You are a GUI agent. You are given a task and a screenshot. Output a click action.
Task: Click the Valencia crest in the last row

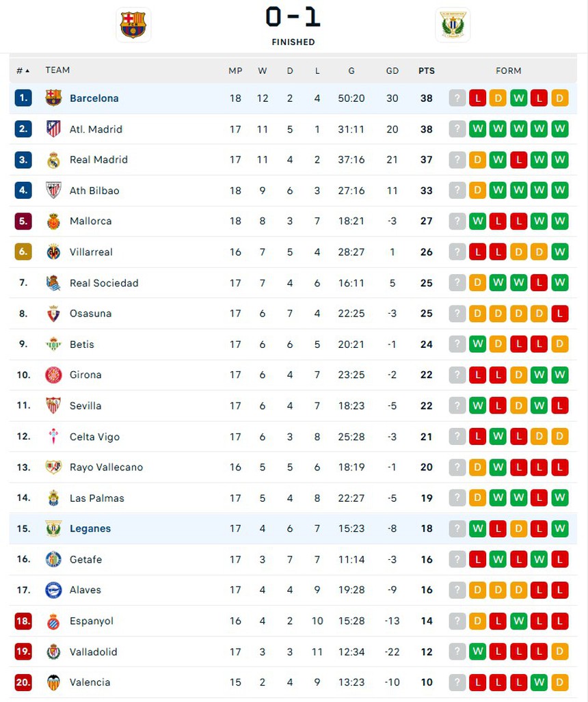click(x=53, y=682)
